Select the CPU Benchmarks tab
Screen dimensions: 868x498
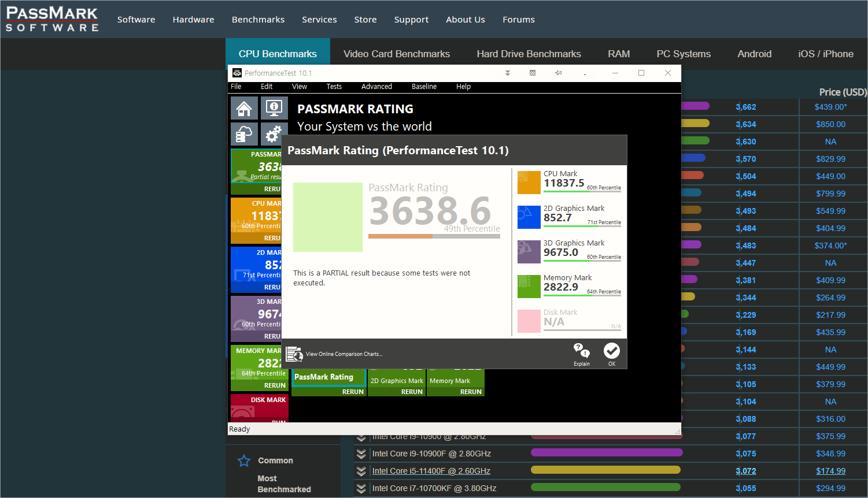coord(278,54)
